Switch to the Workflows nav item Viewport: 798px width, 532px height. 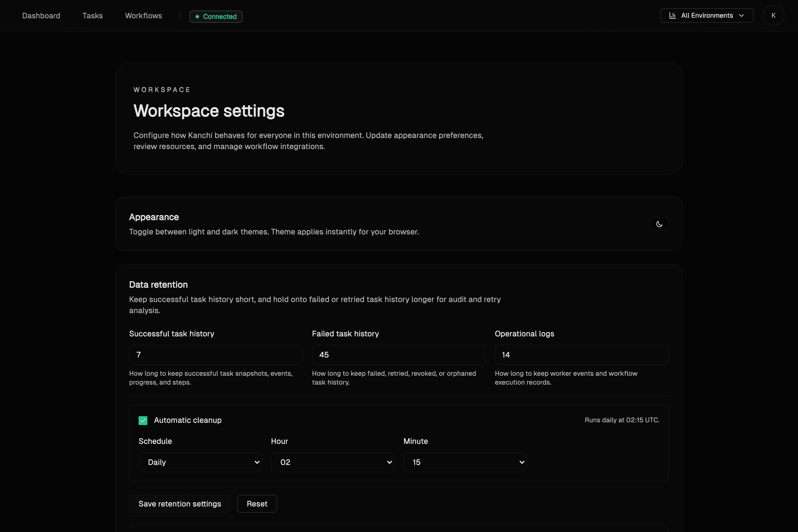tap(144, 16)
